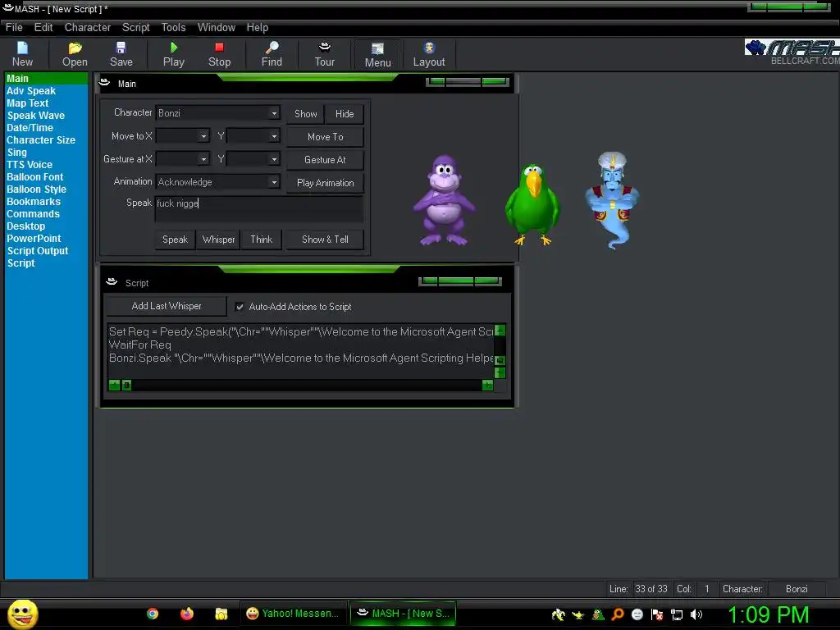Viewport: 840px width, 630px height.
Task: Click the Speak button below the text box
Action: click(x=176, y=240)
